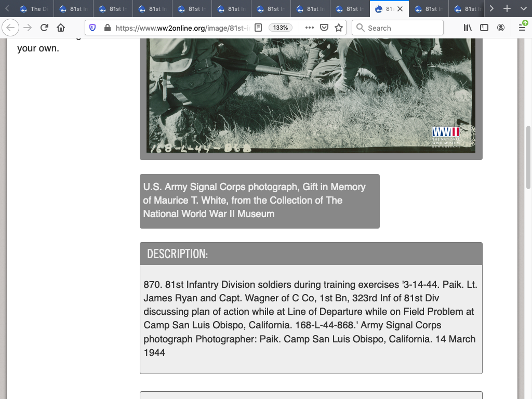
Task: Switch to first tab labeled 'The D'
Action: [33, 9]
